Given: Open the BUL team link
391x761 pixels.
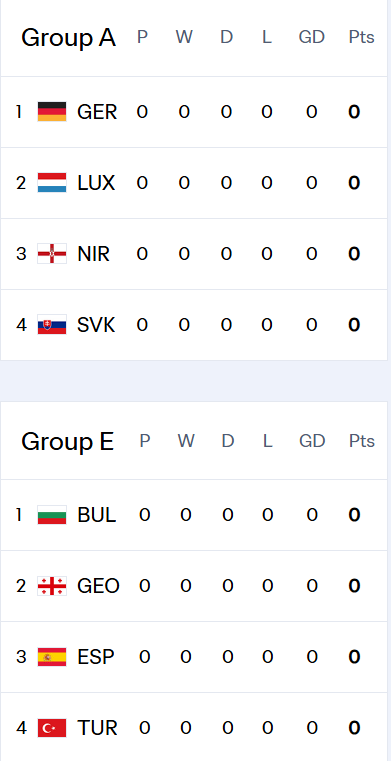Looking at the screenshot, I should click(97, 514).
